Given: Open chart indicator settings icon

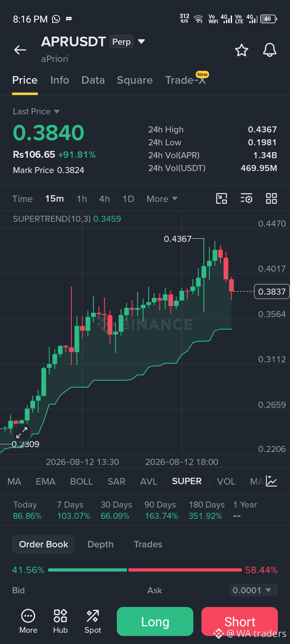Looking at the screenshot, I should point(246,198).
